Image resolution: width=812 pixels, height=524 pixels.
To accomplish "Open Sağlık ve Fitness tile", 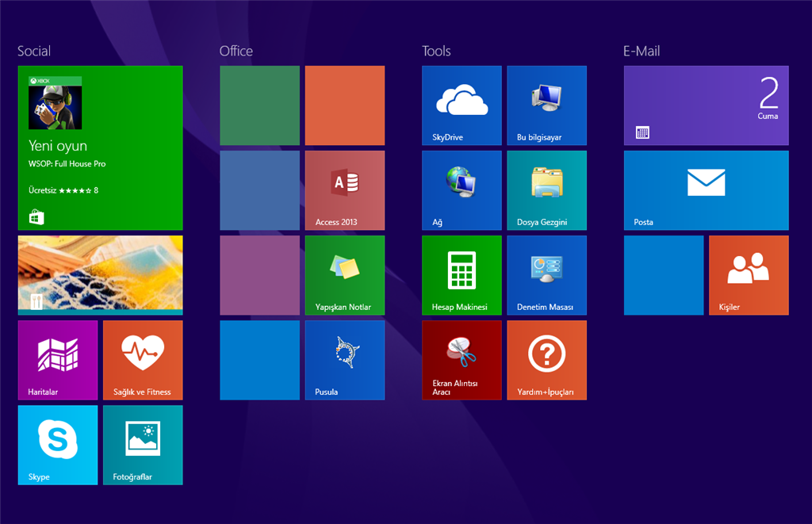I will 143,360.
